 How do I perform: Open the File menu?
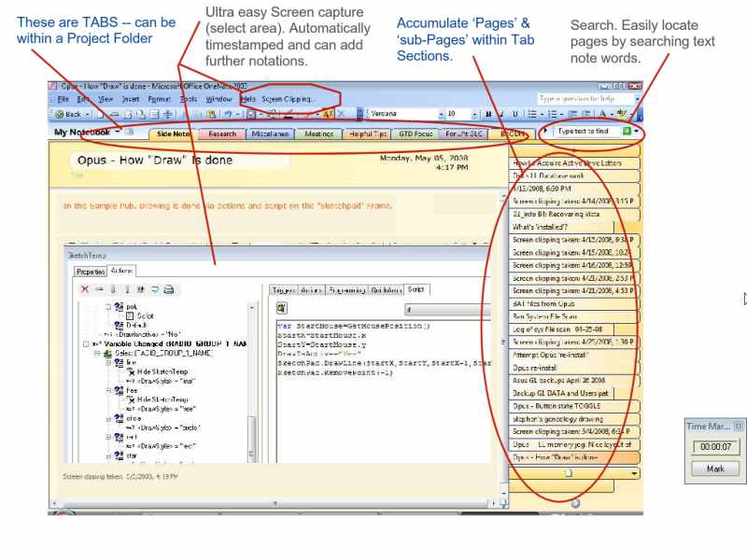(63, 99)
